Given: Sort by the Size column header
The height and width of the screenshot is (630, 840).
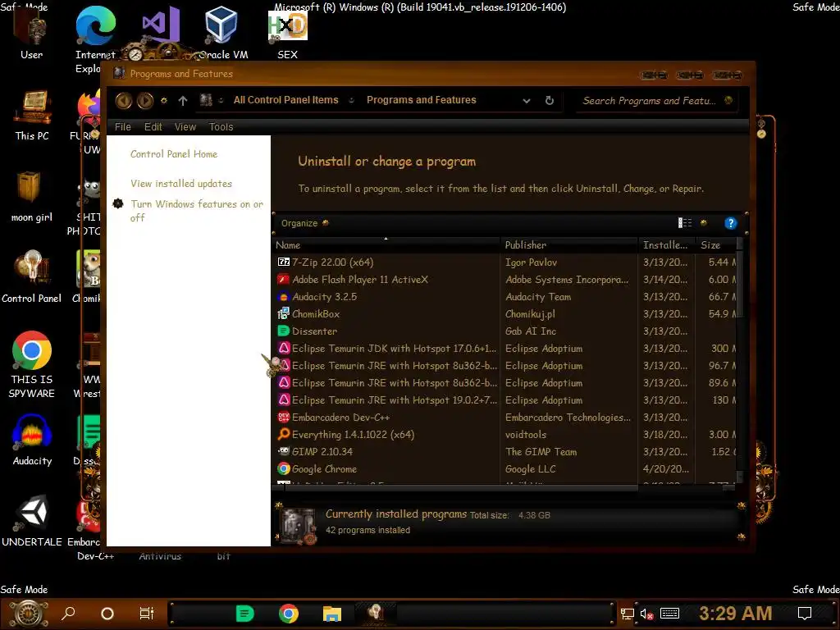Looking at the screenshot, I should [715, 244].
